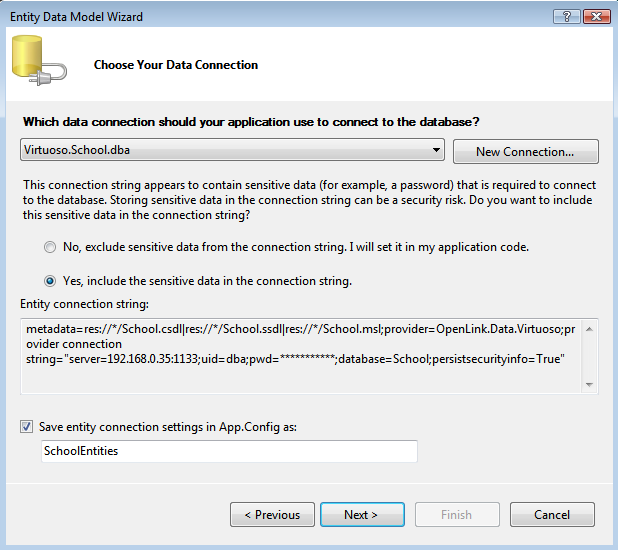Click inside the entity connection string box
The width and height of the screenshot is (618, 550).
[300, 356]
